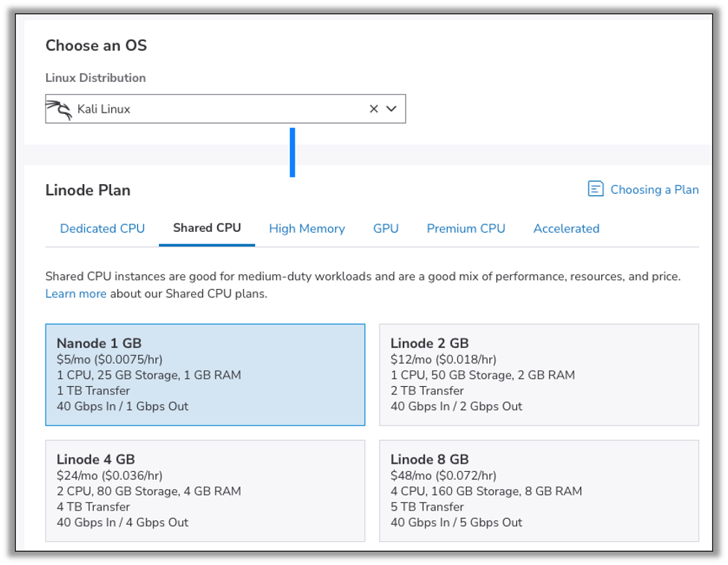Go to the GPU plans tab

[x=386, y=229]
